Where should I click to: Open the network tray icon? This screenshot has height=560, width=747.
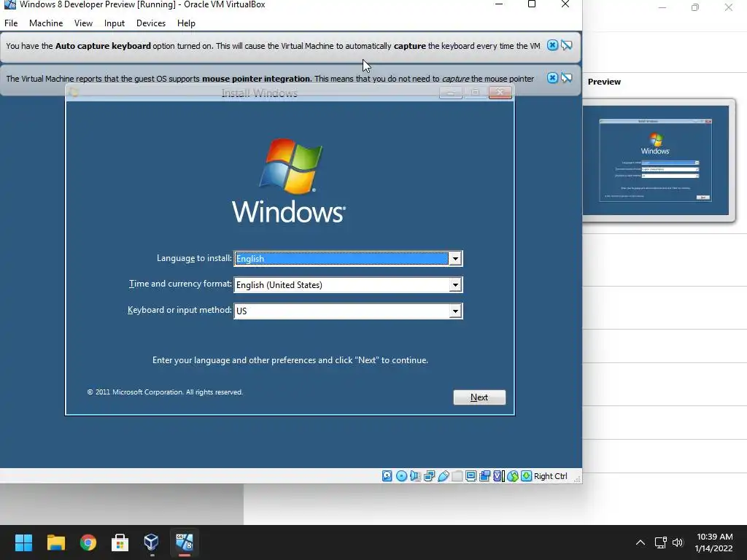pos(660,542)
